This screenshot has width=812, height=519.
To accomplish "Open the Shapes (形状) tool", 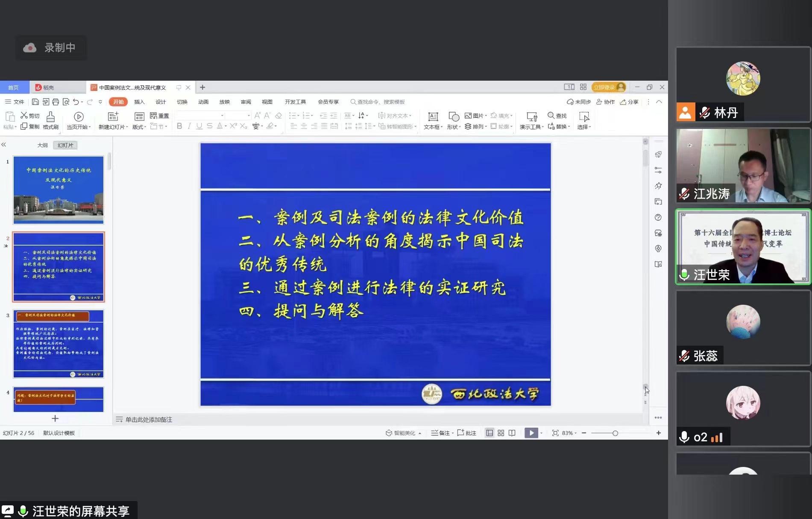I will click(x=454, y=117).
